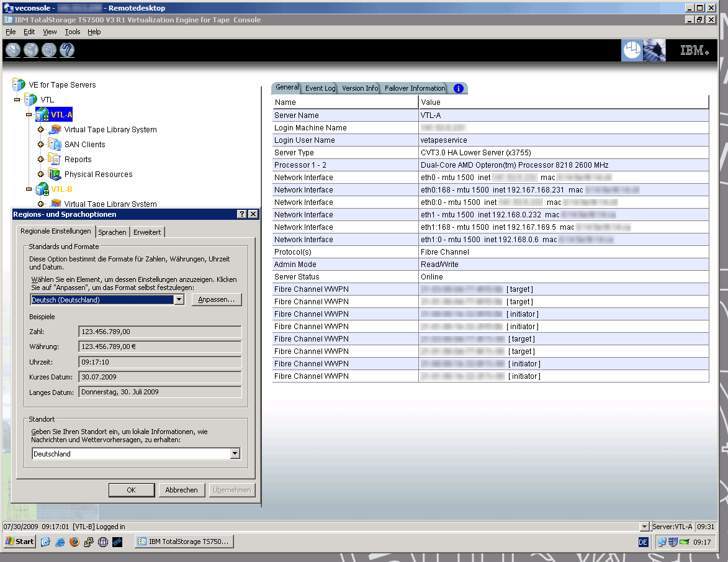Click the Help question mark toolbar icon
The height and width of the screenshot is (562, 728).
[x=66, y=50]
